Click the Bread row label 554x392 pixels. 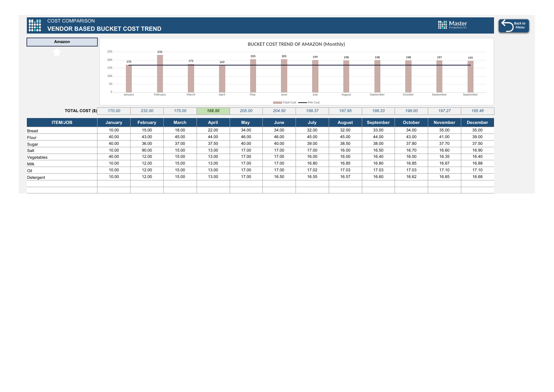(x=32, y=131)
